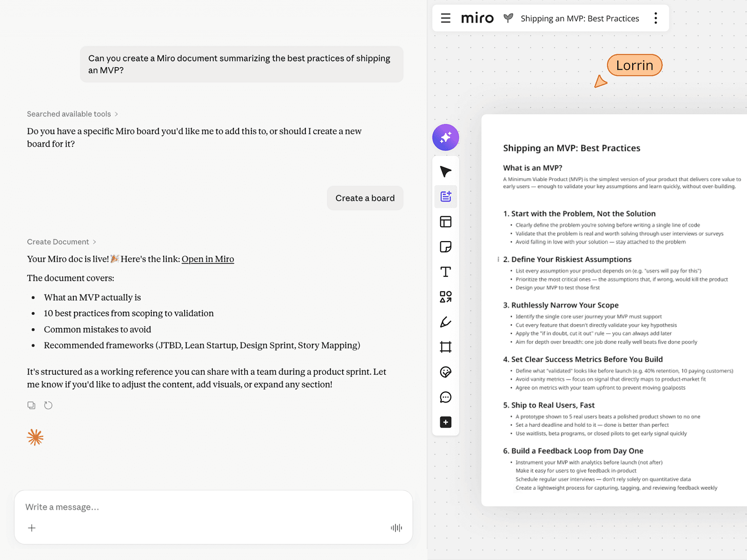Open the Shapes tool
This screenshot has width=747, height=560.
[446, 297]
